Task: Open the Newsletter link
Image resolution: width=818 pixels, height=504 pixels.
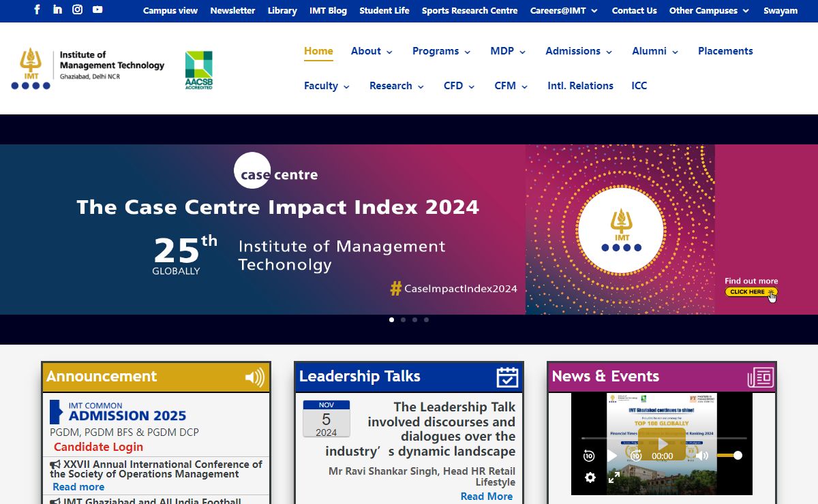Action: pyautogui.click(x=232, y=10)
